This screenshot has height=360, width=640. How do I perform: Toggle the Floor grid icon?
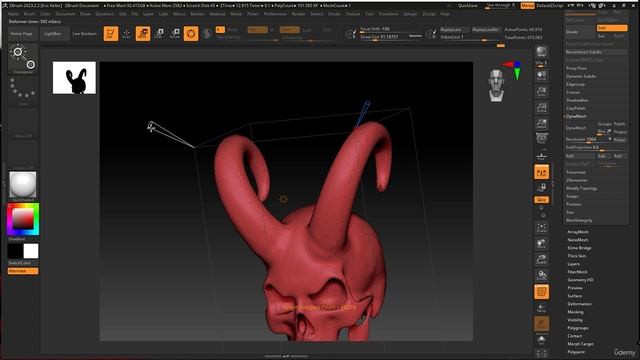[x=542, y=156]
